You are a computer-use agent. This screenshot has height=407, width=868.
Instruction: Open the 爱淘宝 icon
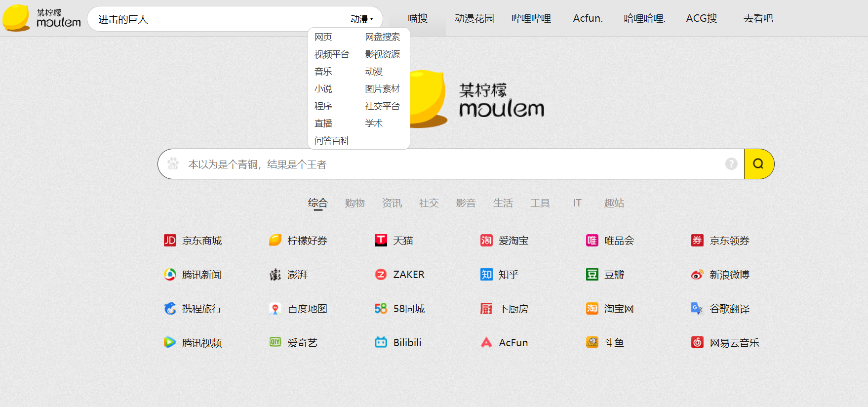[x=486, y=241]
